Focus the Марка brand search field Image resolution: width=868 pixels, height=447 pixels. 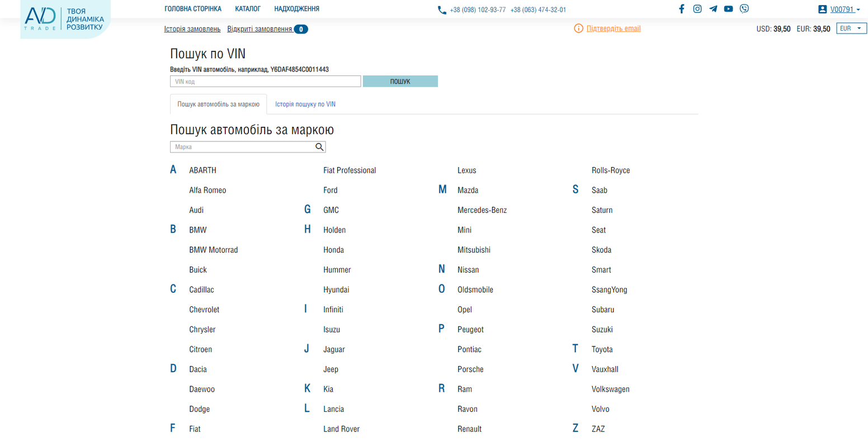243,147
